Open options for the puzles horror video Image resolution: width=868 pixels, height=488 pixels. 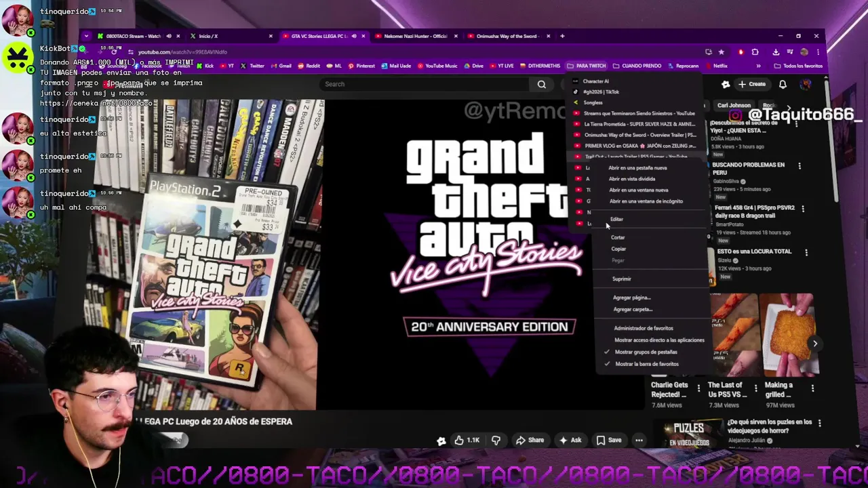[820, 422]
